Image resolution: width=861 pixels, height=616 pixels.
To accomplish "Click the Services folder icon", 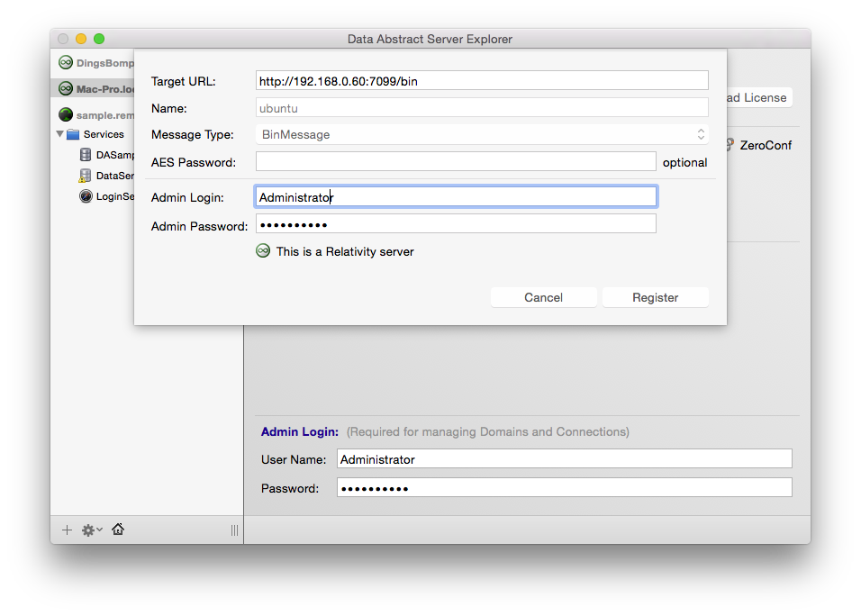I will (x=73, y=134).
